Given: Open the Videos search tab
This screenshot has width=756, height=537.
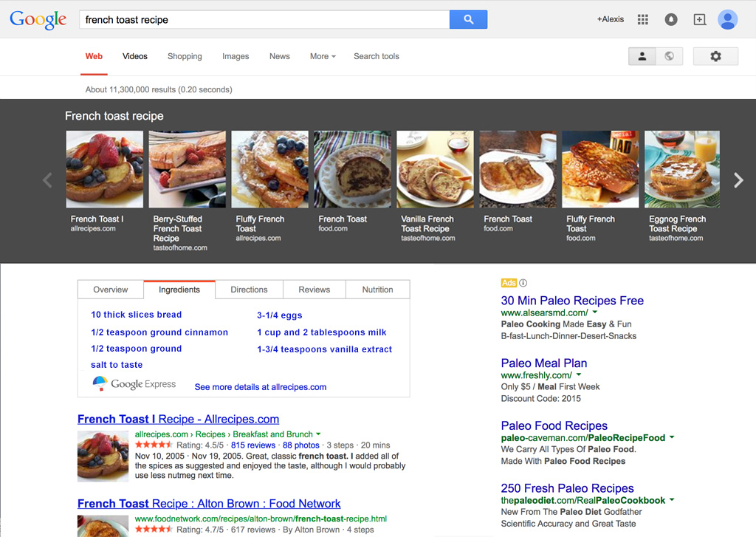Looking at the screenshot, I should click(135, 56).
